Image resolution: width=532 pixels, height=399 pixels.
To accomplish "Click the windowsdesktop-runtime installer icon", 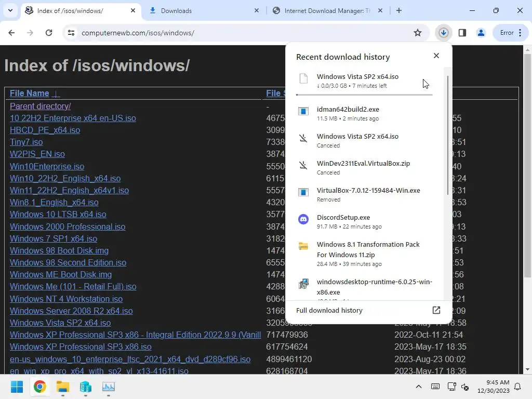I will pyautogui.click(x=303, y=284).
